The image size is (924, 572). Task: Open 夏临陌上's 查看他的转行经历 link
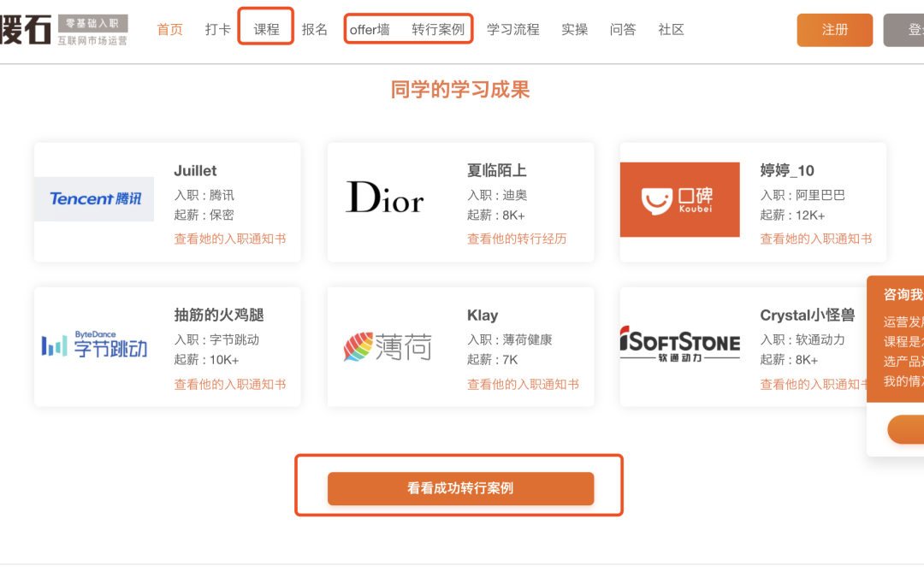(517, 239)
